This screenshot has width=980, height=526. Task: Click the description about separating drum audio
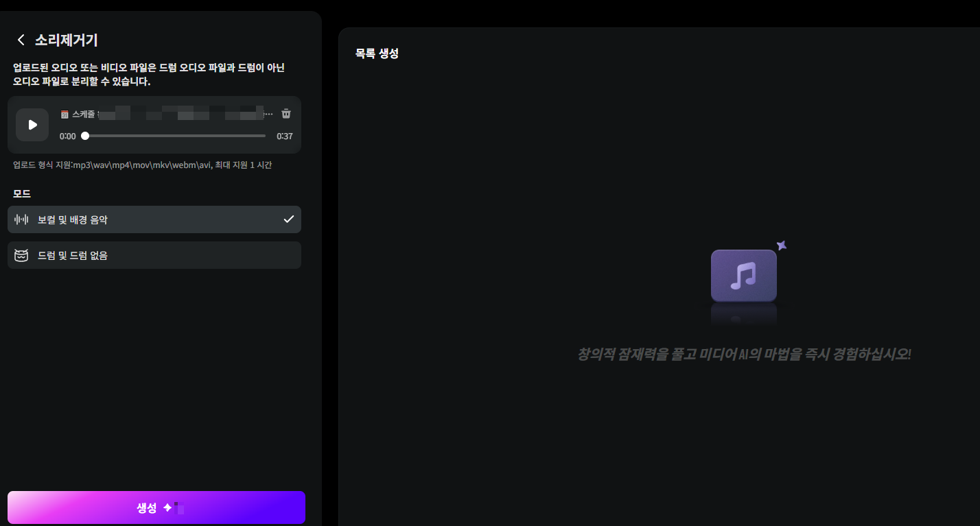[149, 75]
